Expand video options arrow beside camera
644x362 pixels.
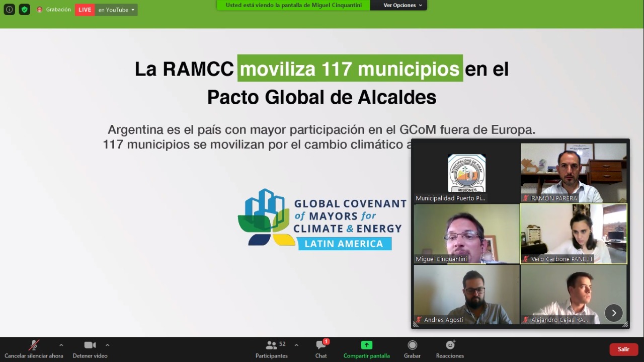pos(107,345)
